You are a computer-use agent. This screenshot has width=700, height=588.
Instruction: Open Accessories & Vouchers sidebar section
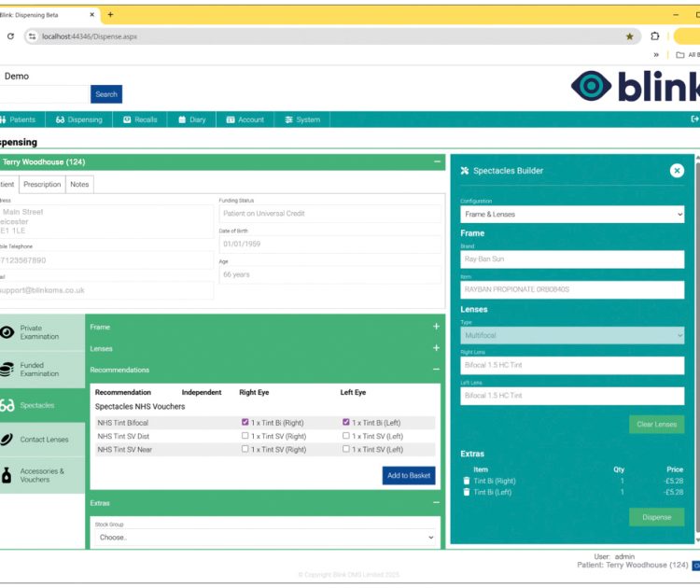point(42,476)
